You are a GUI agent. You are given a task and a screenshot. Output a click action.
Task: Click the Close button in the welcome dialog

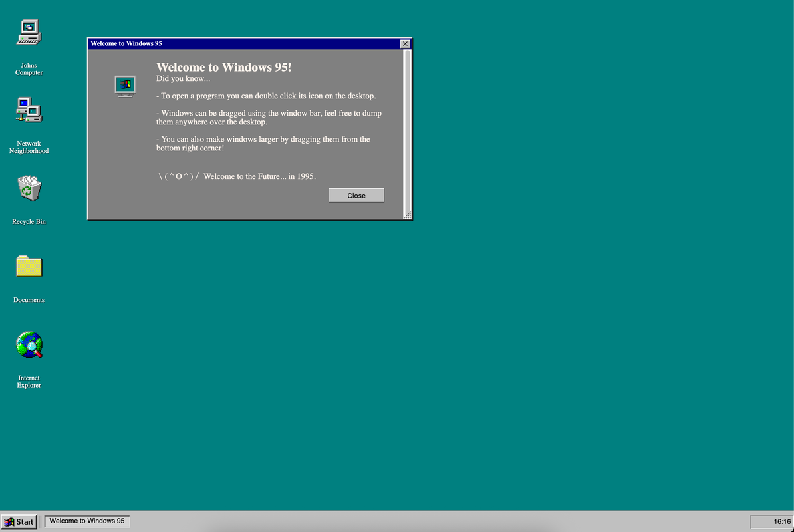pyautogui.click(x=356, y=196)
